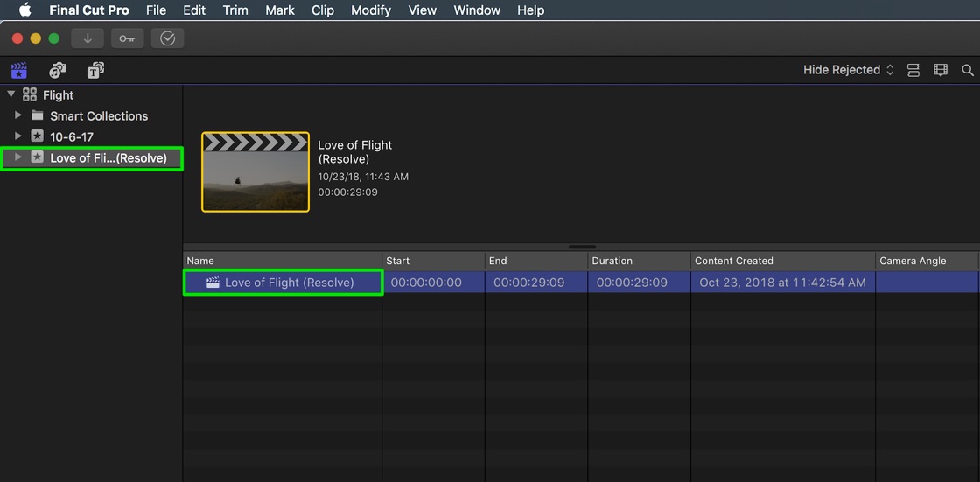Open the Clip menu
Image resolution: width=980 pixels, height=482 pixels.
[323, 10]
